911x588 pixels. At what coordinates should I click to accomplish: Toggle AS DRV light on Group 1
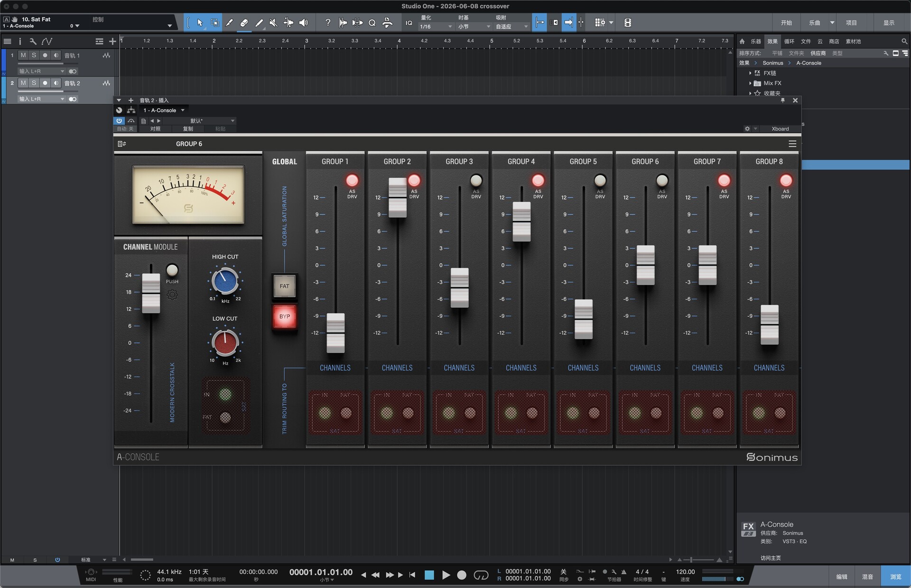point(352,180)
